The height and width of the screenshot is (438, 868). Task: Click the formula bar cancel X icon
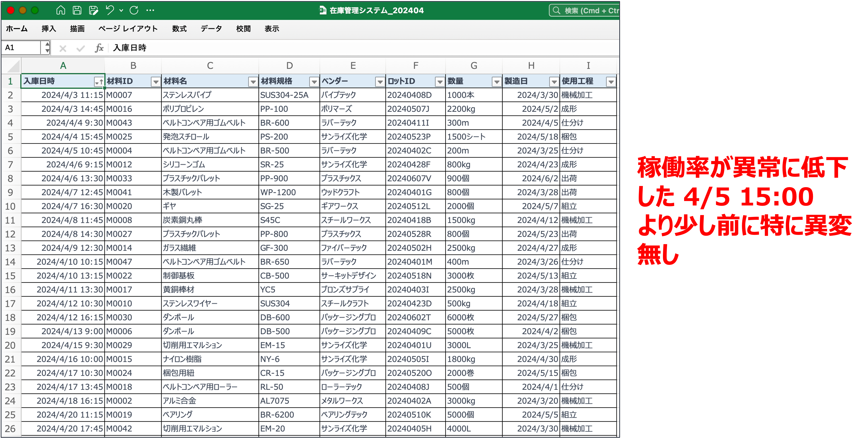(x=63, y=48)
